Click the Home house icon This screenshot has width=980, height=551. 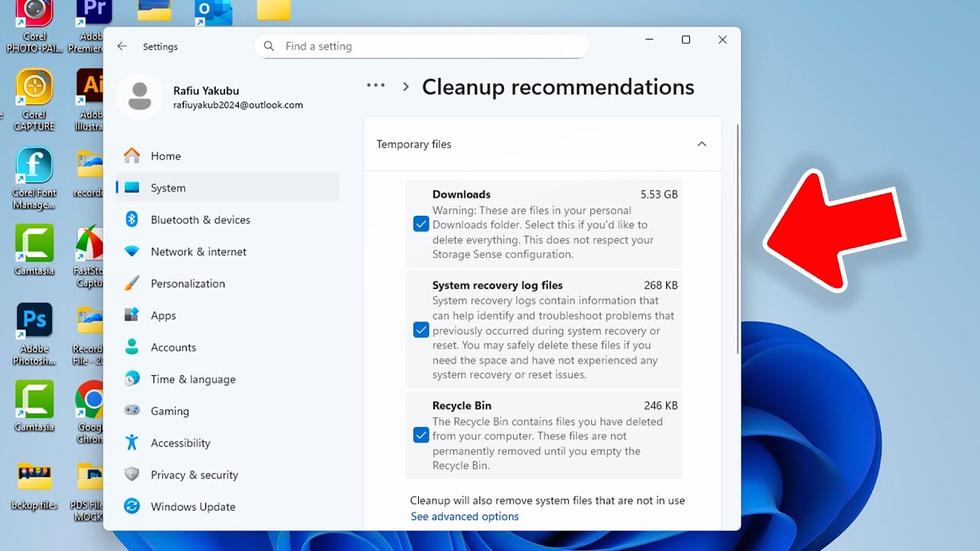132,155
